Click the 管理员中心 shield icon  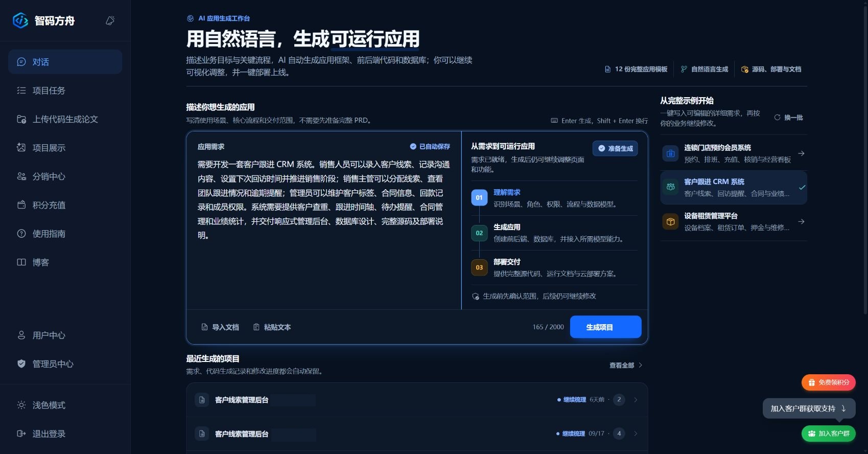[x=21, y=364]
